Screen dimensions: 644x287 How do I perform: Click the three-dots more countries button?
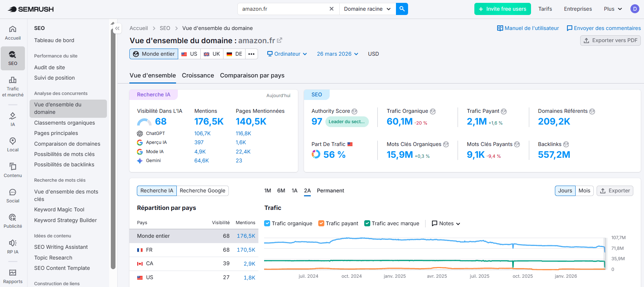pos(251,54)
